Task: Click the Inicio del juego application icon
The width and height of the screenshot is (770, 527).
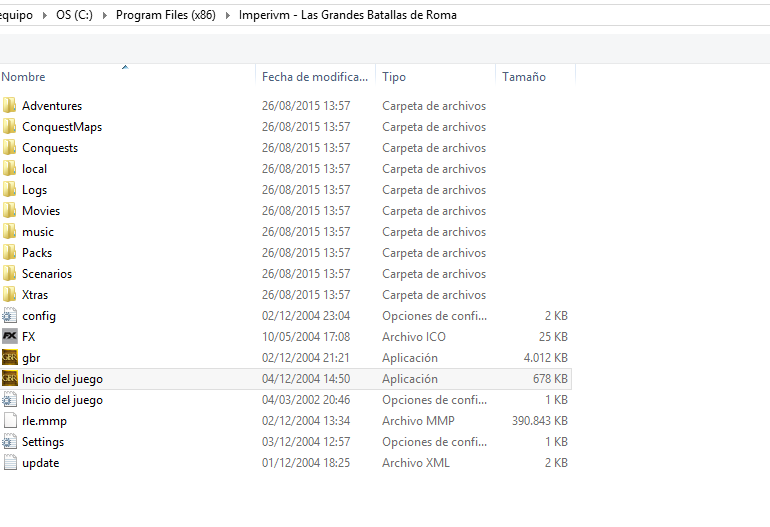Action: pyautogui.click(x=9, y=379)
